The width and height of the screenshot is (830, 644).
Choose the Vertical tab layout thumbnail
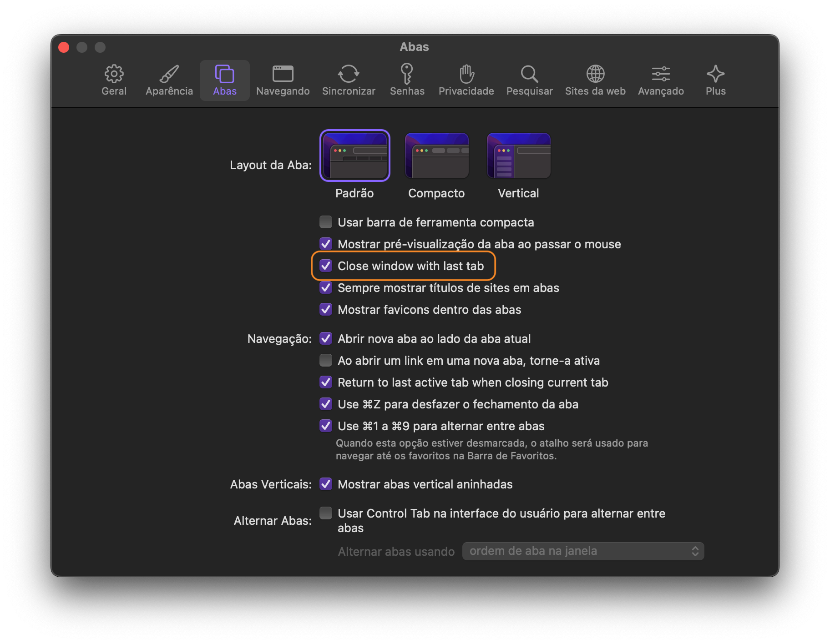(x=518, y=156)
